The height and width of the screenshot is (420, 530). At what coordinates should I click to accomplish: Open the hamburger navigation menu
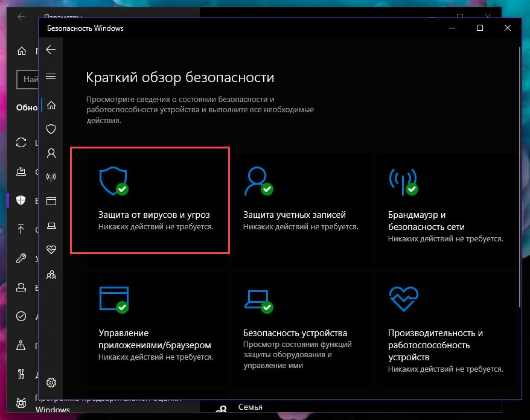51,77
